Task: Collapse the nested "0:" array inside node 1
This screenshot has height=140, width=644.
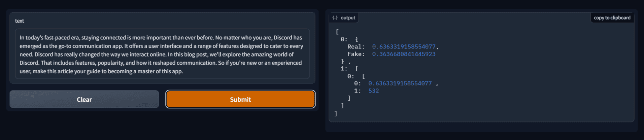Action: 350,76
